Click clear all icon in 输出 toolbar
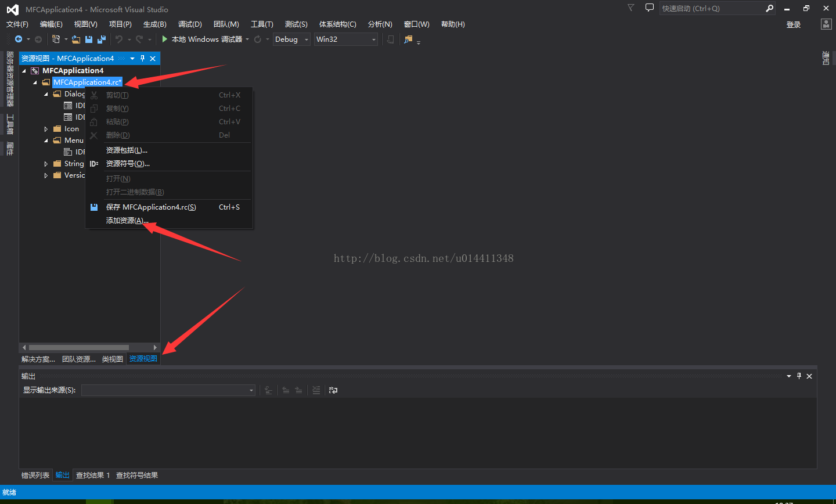 click(316, 390)
